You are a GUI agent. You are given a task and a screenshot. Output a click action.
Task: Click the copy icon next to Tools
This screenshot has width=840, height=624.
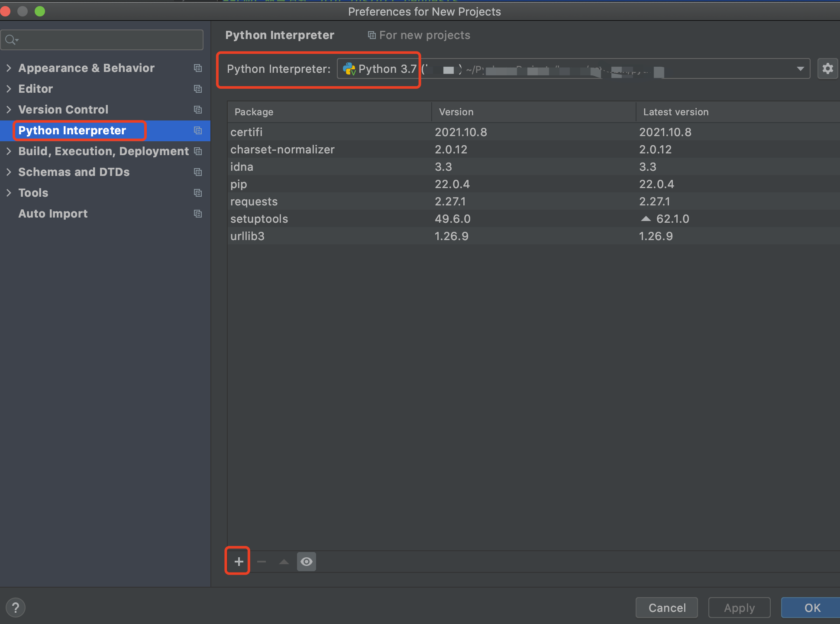[x=198, y=193]
